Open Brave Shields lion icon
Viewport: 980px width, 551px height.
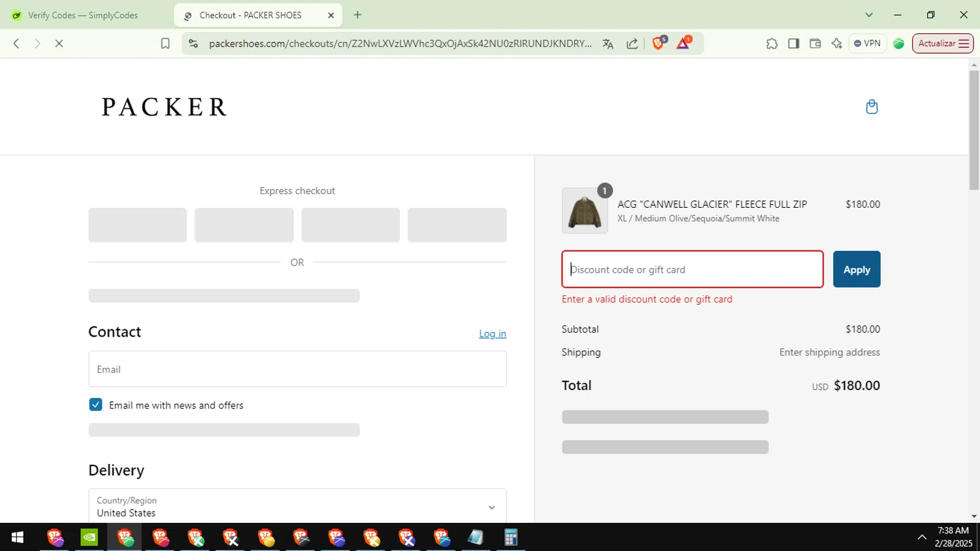pos(659,43)
